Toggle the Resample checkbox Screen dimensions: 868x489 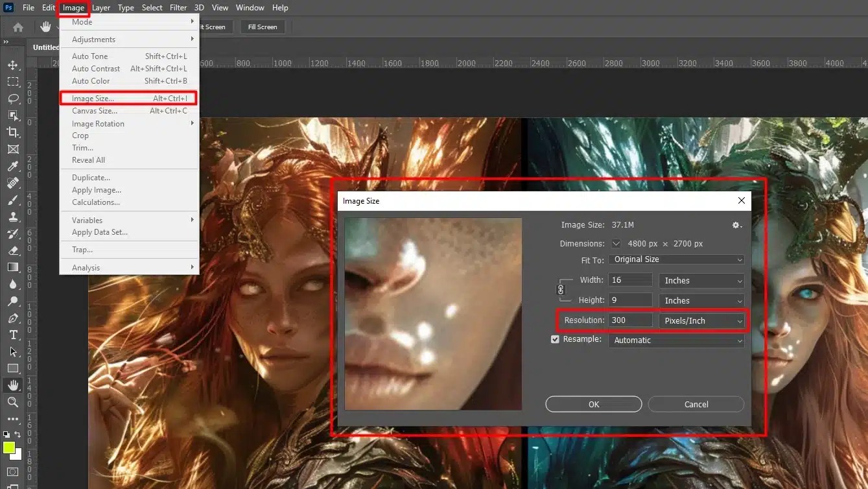555,339
